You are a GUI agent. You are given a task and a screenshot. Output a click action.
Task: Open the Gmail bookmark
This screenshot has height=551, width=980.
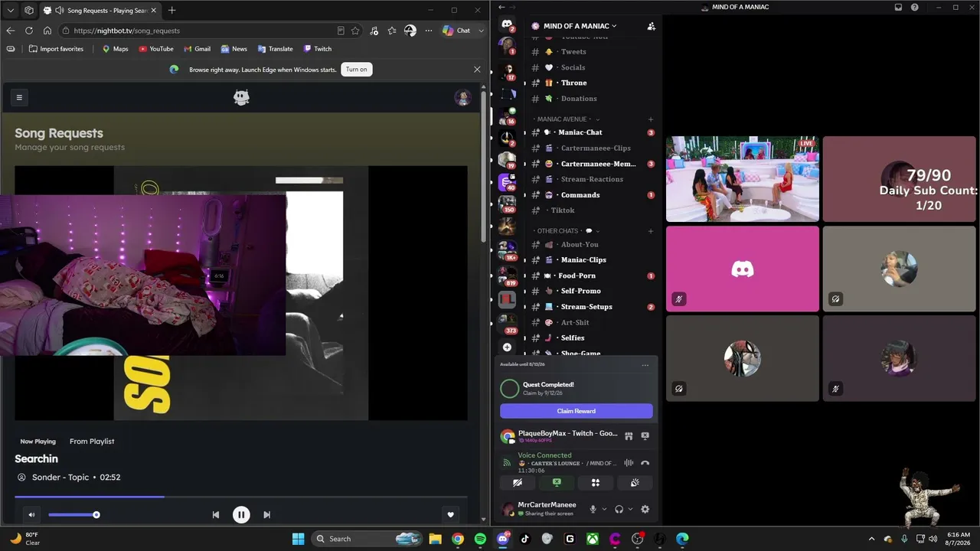pos(197,49)
